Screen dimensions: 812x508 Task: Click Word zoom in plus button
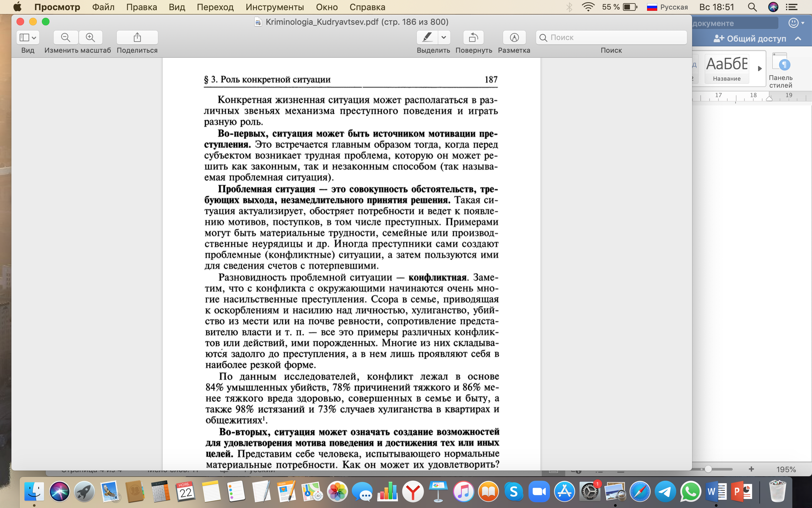751,469
